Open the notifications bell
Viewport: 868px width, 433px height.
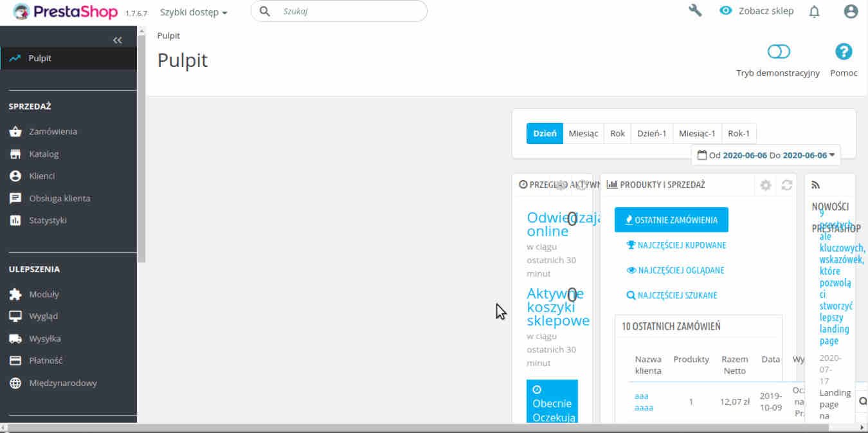tap(815, 12)
